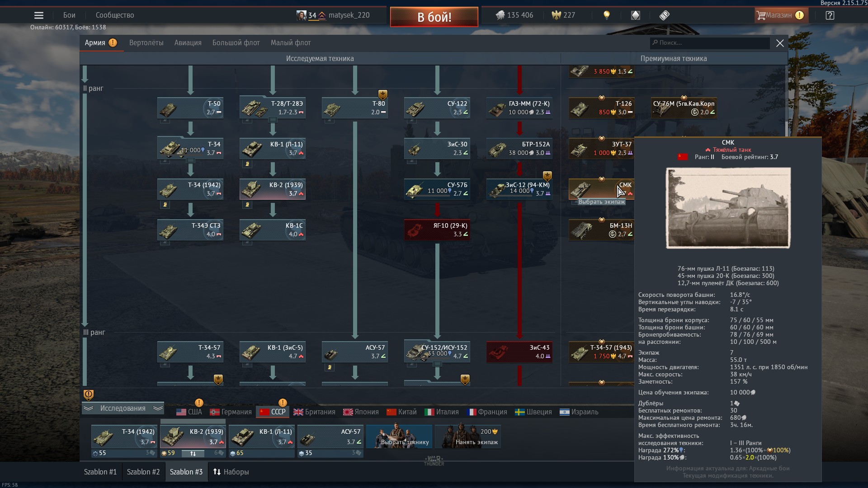The image size is (868, 488).
Task: Select the Т-50 tank card
Action: [190, 108]
